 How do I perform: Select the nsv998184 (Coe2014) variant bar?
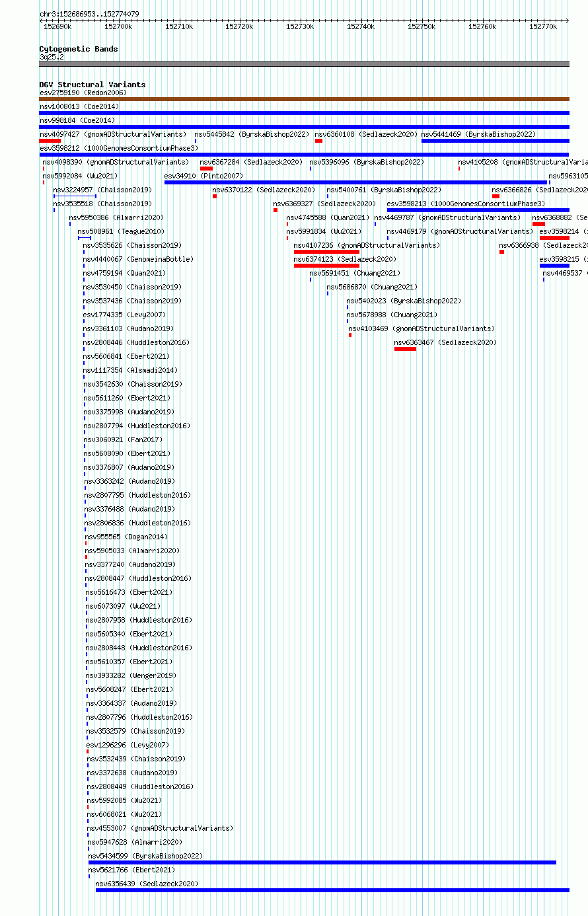click(304, 127)
